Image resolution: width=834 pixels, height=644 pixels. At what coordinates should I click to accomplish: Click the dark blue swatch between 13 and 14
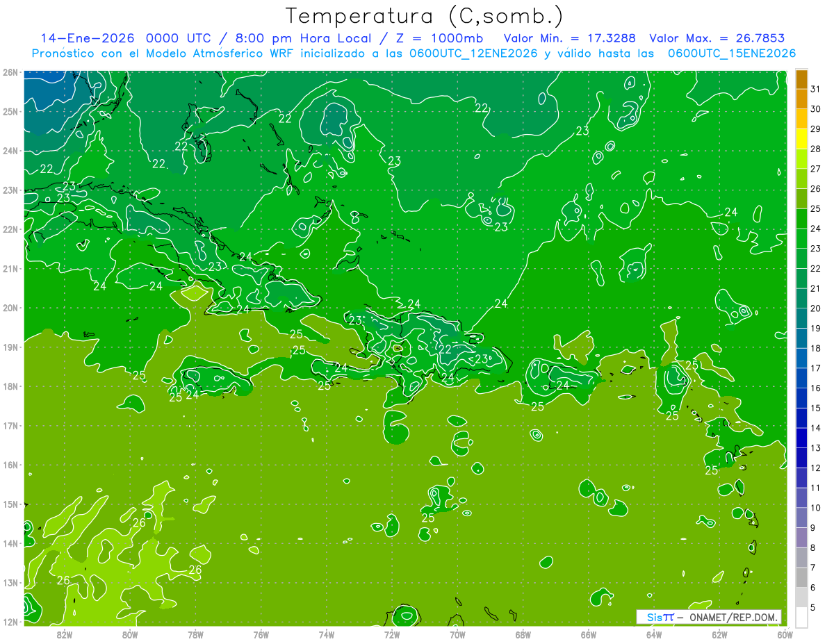point(801,438)
